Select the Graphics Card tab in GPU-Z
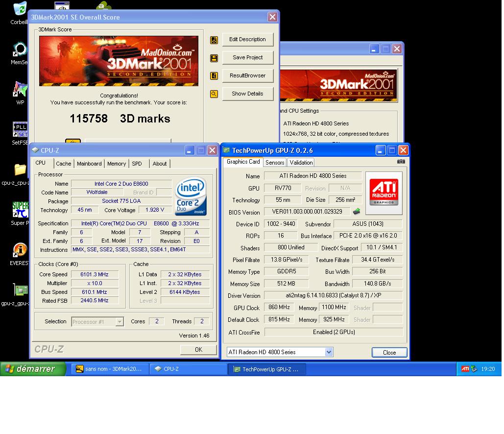This screenshot has width=504, height=434. tap(243, 162)
